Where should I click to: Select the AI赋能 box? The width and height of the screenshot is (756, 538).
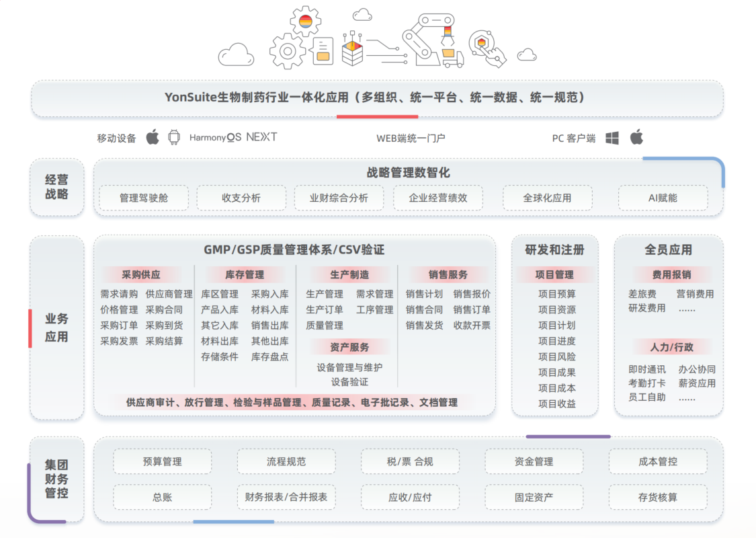point(663,198)
